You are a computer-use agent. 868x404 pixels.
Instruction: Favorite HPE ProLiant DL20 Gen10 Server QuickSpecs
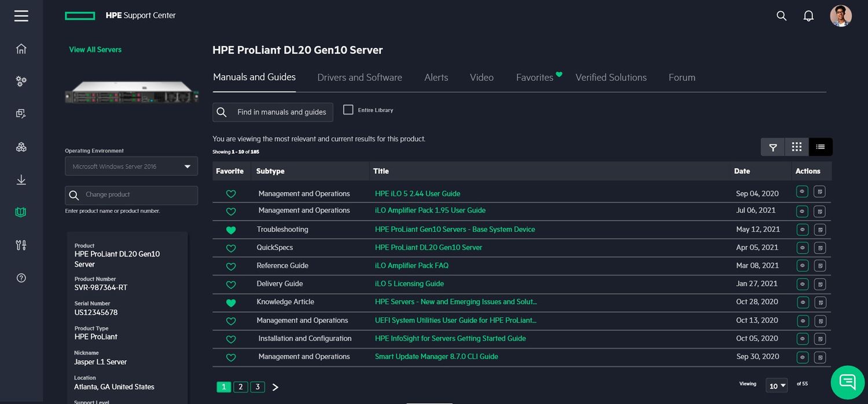[231, 249]
